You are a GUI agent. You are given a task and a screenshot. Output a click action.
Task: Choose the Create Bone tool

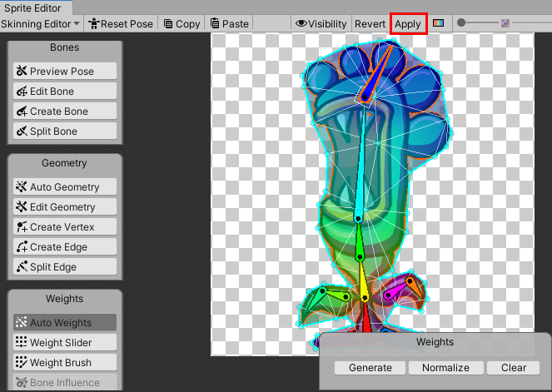64,112
